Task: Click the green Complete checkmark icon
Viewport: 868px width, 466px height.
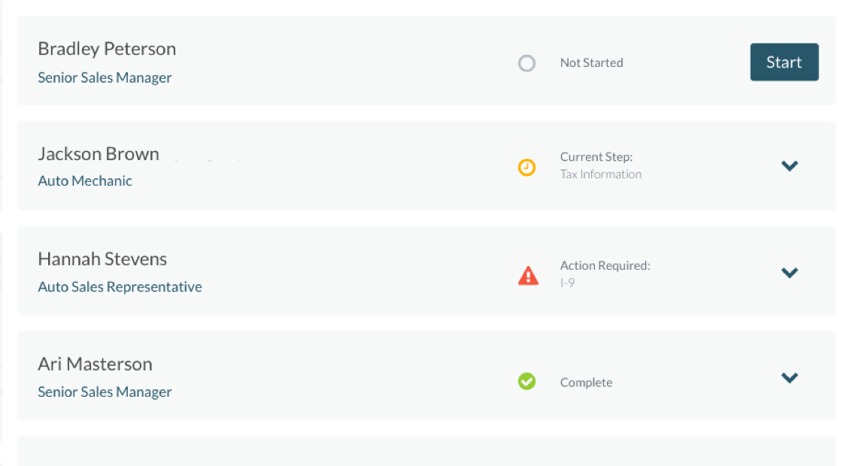Action: coord(527,382)
